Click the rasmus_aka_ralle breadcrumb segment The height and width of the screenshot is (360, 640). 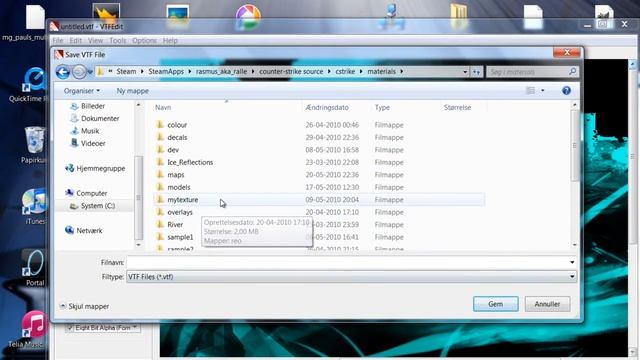221,71
